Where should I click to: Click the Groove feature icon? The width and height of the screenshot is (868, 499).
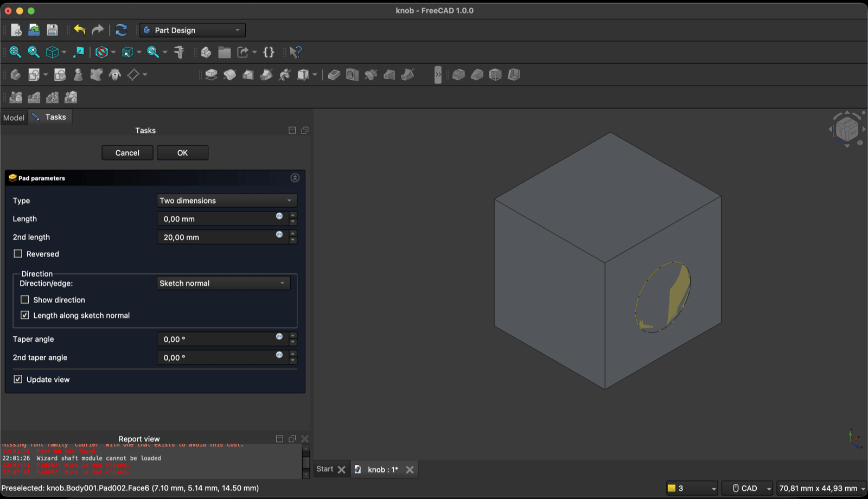(x=371, y=74)
